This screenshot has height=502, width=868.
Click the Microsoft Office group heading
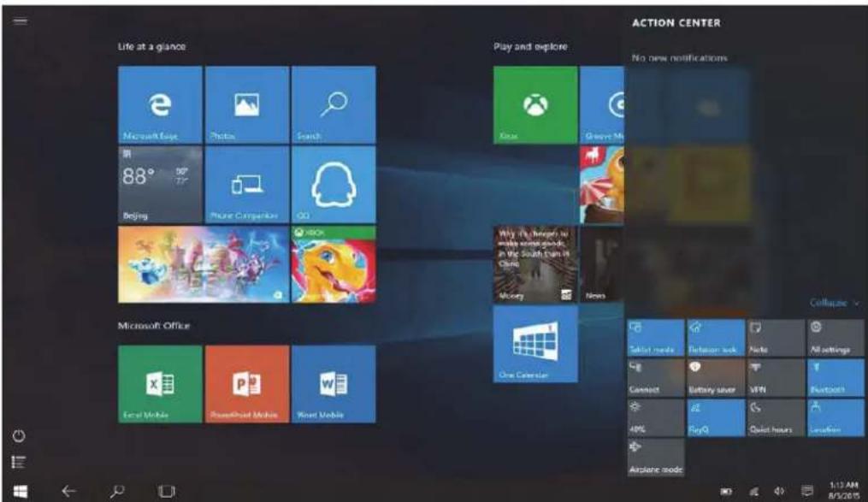click(154, 326)
